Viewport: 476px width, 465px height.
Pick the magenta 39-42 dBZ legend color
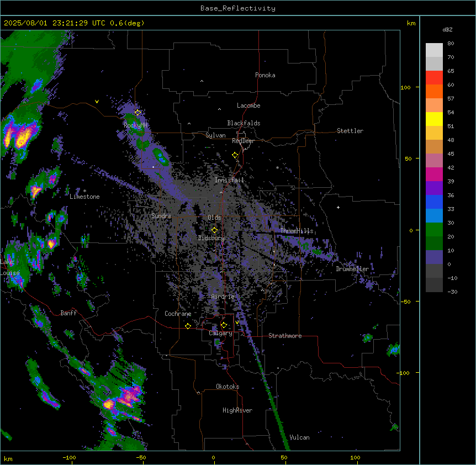click(434, 174)
